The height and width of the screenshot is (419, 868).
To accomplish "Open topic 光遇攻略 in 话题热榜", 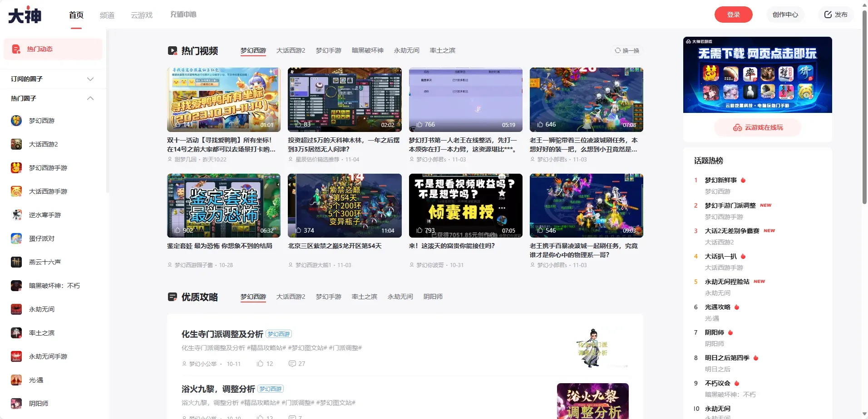I will point(717,307).
